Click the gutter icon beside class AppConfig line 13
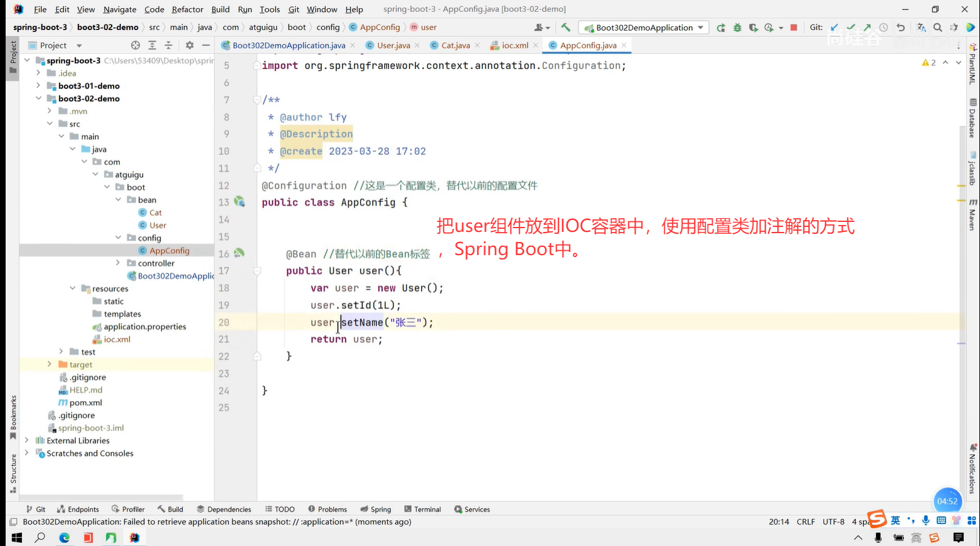This screenshot has width=980, height=546. click(239, 202)
